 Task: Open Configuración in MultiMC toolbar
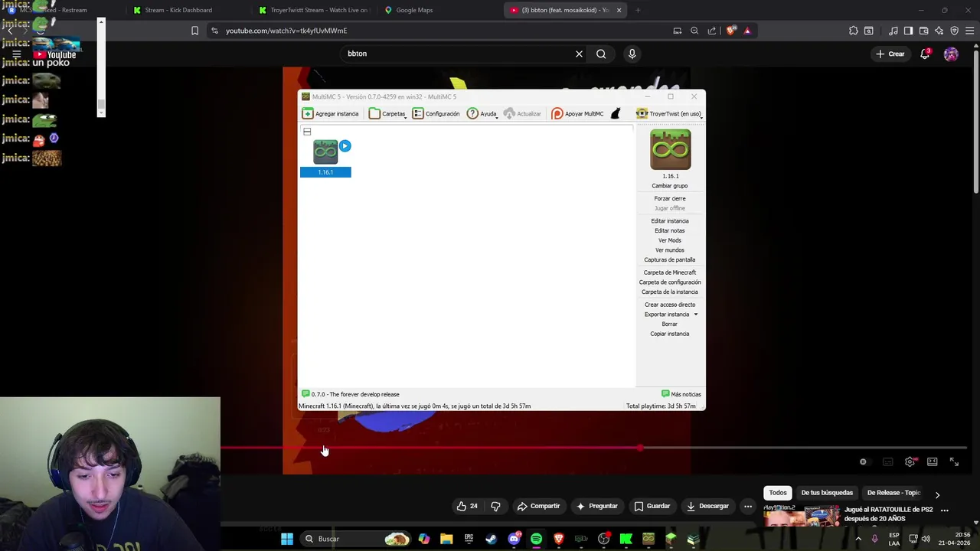tap(436, 113)
